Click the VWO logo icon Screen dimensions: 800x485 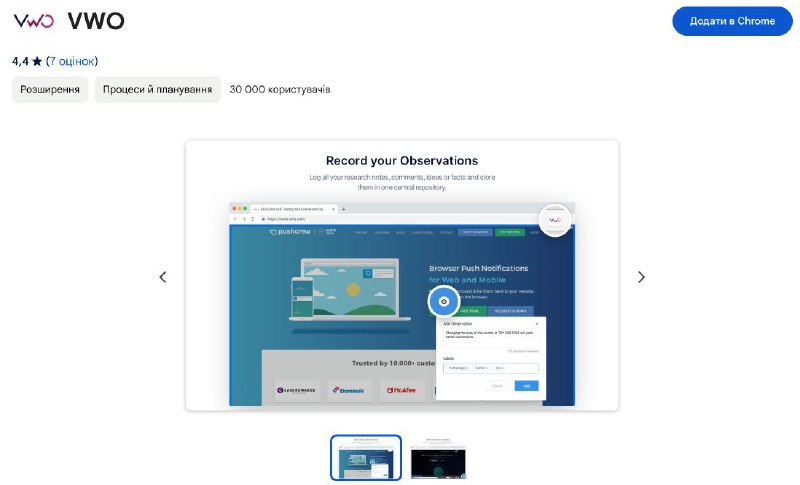click(x=33, y=21)
